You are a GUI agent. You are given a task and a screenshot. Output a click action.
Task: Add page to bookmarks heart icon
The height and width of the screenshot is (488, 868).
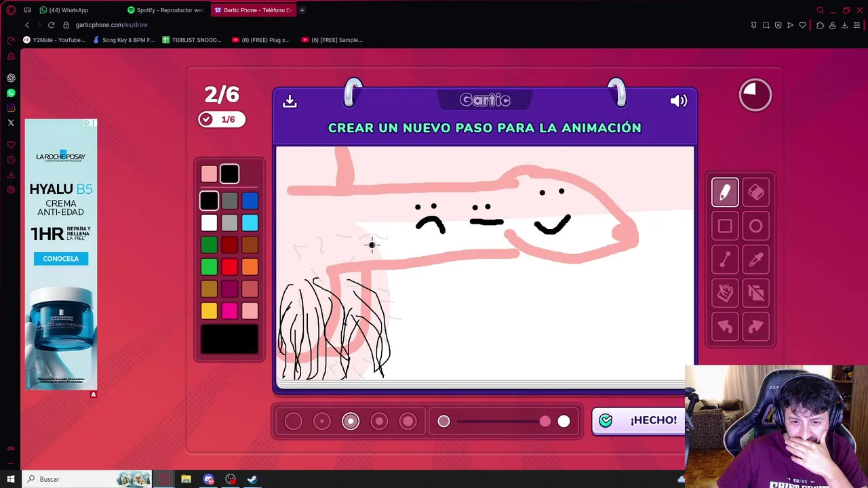[803, 25]
